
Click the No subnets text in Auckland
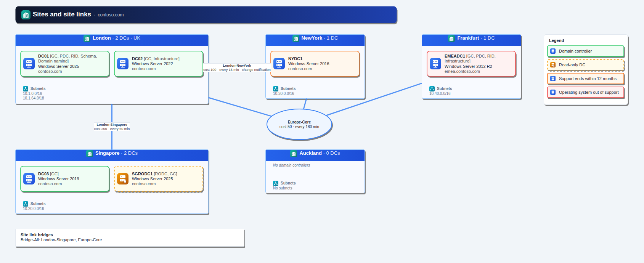(x=283, y=188)
